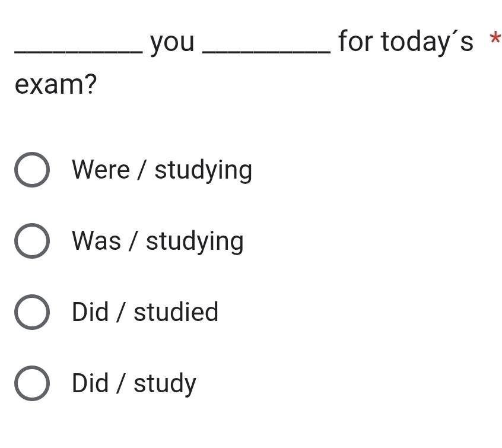Click the 'Were / studying' option label
The height and width of the screenshot is (448, 502).
click(x=162, y=170)
